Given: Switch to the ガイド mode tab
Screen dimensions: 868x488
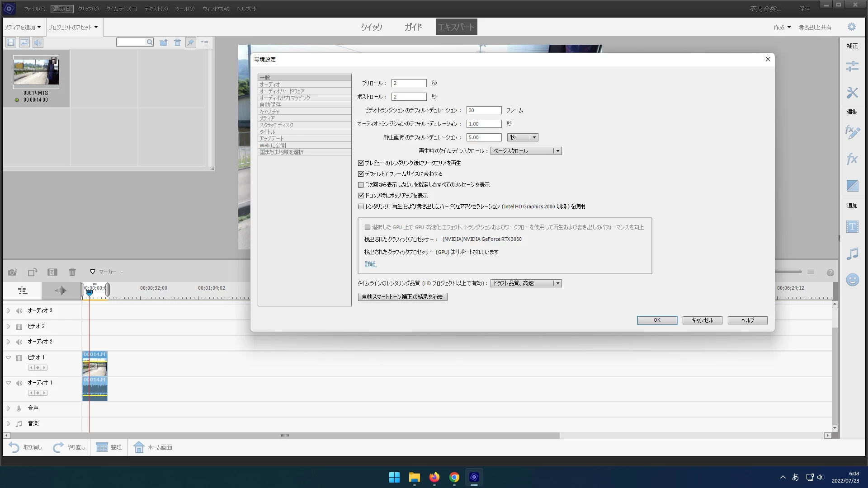Looking at the screenshot, I should coord(413,27).
